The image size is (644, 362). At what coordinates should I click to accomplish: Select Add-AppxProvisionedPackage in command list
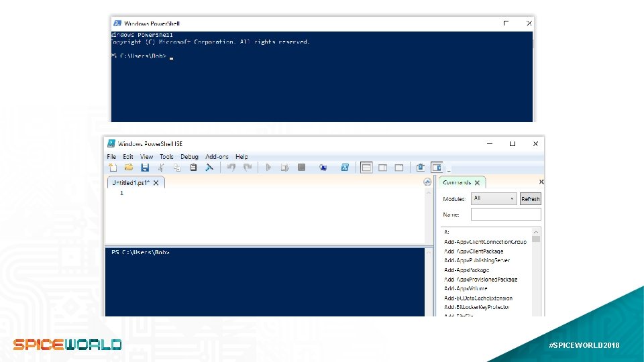click(480, 280)
